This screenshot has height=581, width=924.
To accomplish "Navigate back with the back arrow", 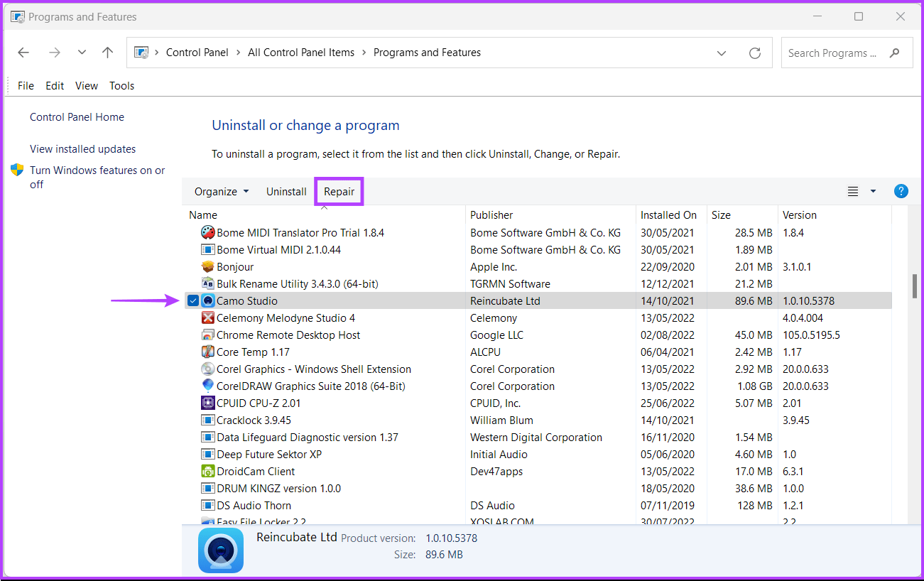I will click(x=23, y=52).
